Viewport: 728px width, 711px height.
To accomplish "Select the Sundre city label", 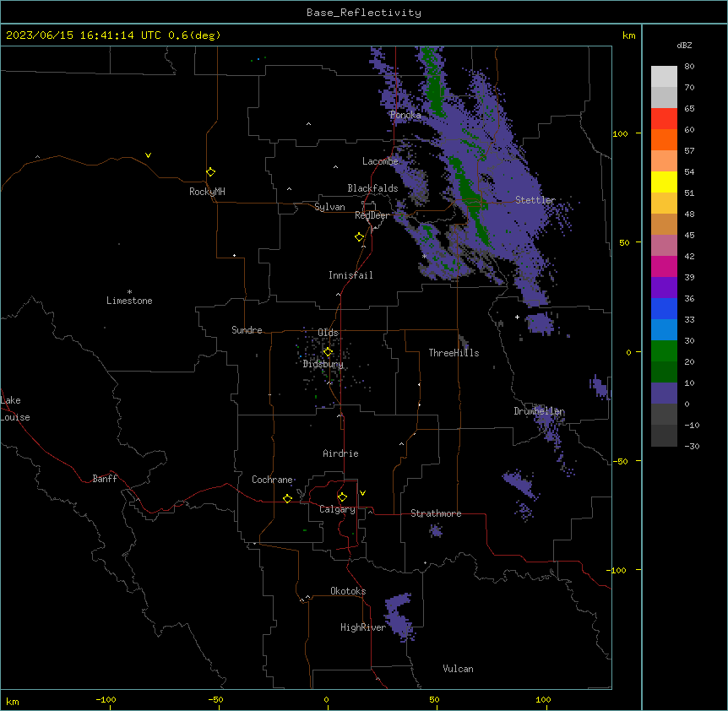I will 247,330.
